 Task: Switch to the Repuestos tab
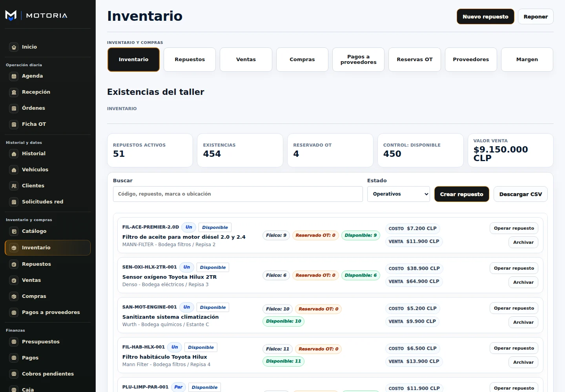(190, 60)
